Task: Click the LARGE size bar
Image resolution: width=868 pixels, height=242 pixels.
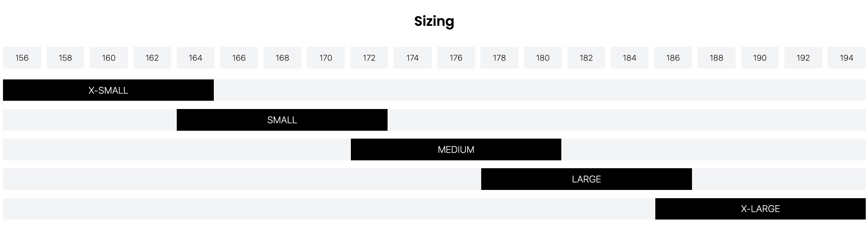Action: 586,179
